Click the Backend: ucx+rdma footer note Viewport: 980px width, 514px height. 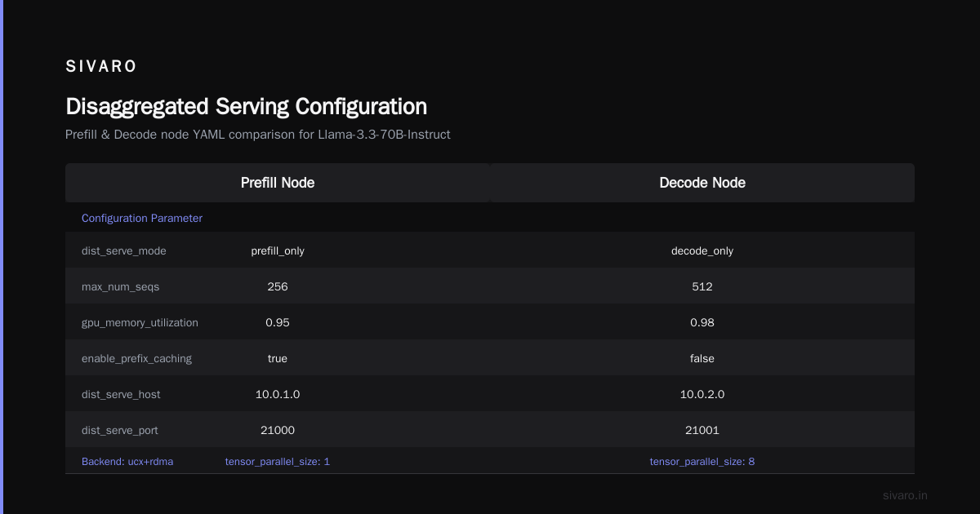pyautogui.click(x=127, y=462)
